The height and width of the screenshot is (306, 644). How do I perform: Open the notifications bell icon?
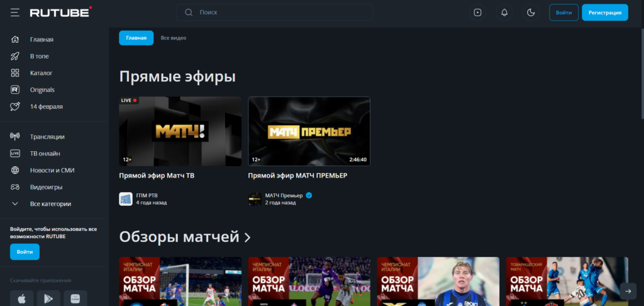coord(504,13)
